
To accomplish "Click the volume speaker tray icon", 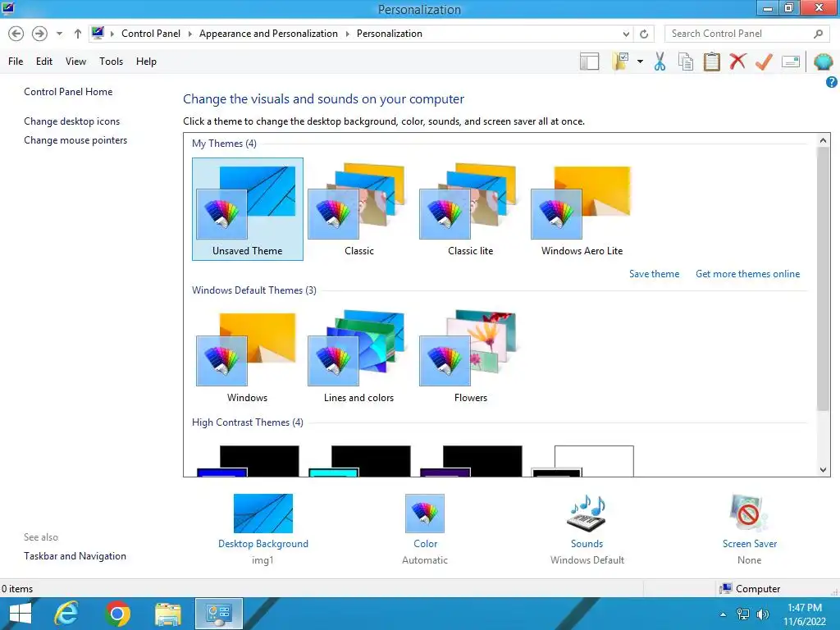I will coord(762,614).
